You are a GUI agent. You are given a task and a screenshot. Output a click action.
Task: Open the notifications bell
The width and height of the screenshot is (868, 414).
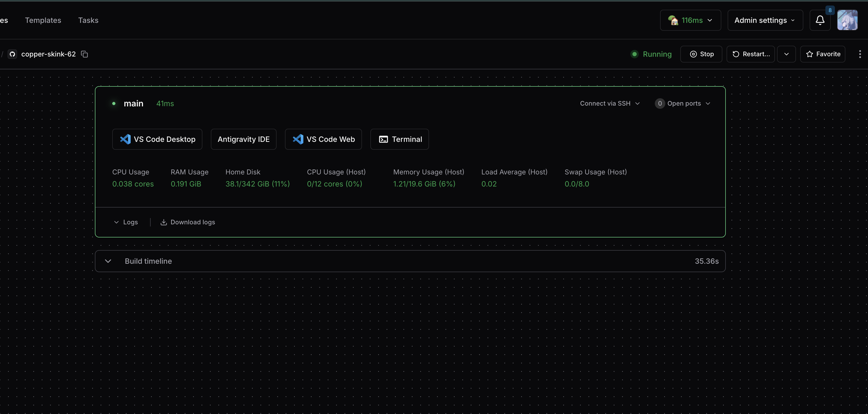(820, 20)
